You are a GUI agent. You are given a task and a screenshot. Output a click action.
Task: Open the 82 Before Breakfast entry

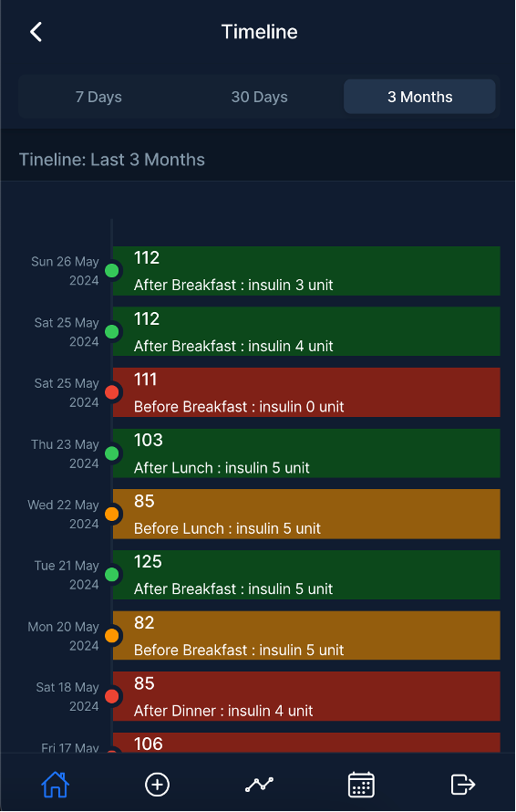pos(306,635)
